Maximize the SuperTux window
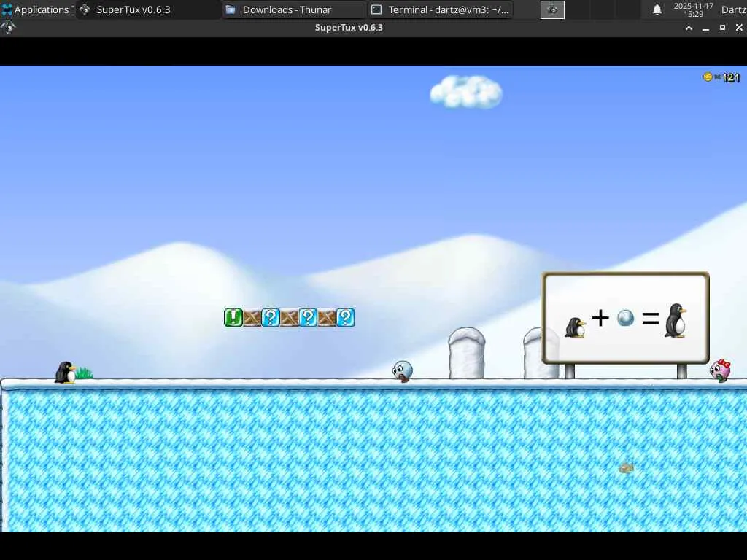Image resolution: width=747 pixels, height=560 pixels. (722, 28)
